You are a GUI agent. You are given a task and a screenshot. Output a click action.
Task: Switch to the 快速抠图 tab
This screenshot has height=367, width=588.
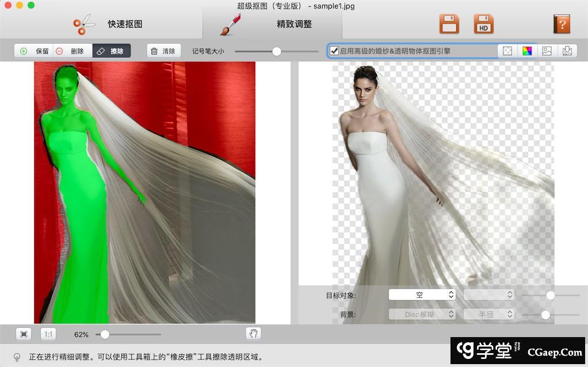tap(109, 24)
